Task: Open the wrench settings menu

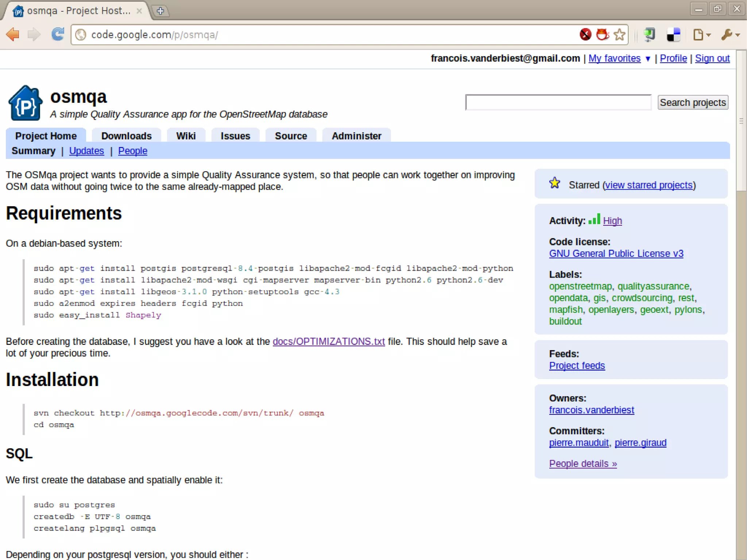Action: (x=730, y=35)
